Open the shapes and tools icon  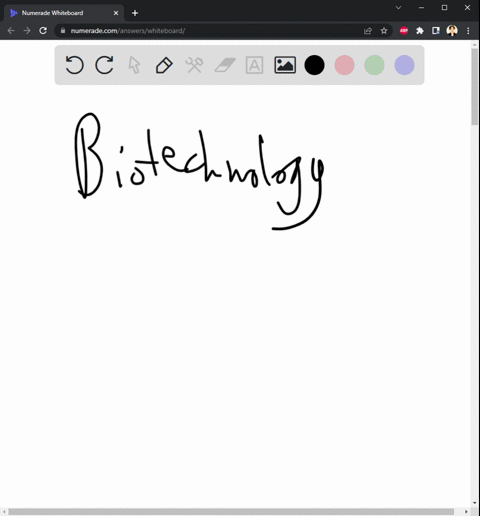coord(194,65)
